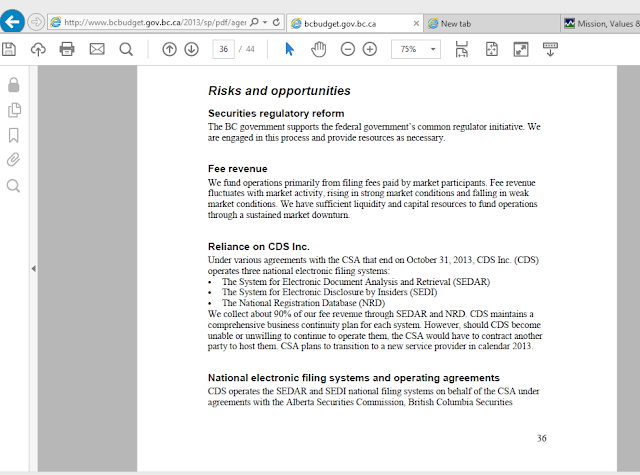Click the save PDF floppy disk icon
Image resolution: width=640 pixels, height=475 pixels.
(x=9, y=49)
